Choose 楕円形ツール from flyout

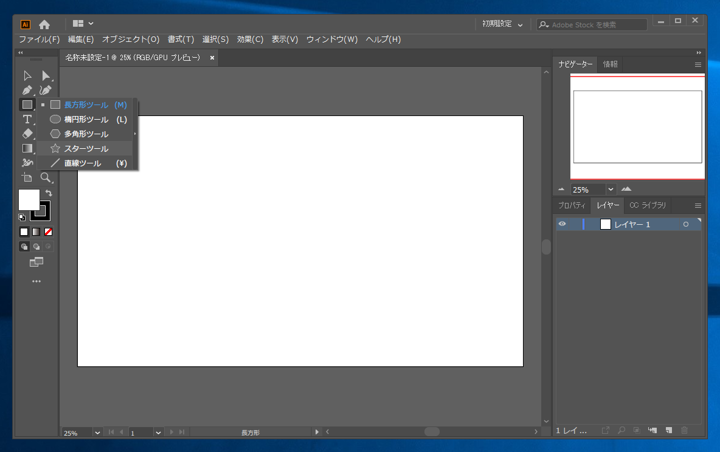86,119
